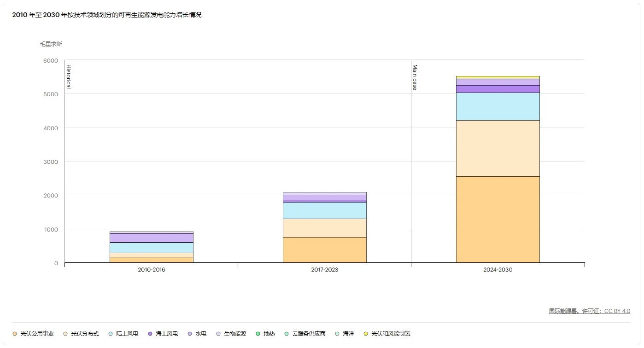644x348 pixels.
Task: Click the chart title text
Action: click(107, 15)
